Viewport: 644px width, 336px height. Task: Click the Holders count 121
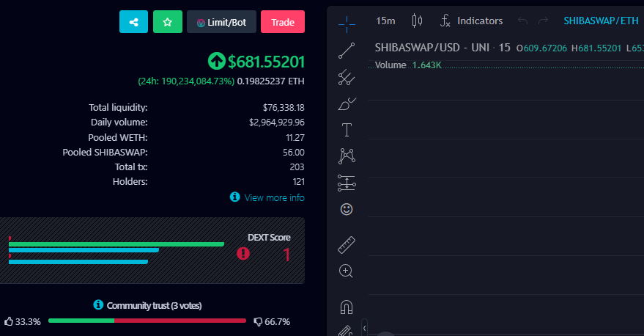pos(299,182)
